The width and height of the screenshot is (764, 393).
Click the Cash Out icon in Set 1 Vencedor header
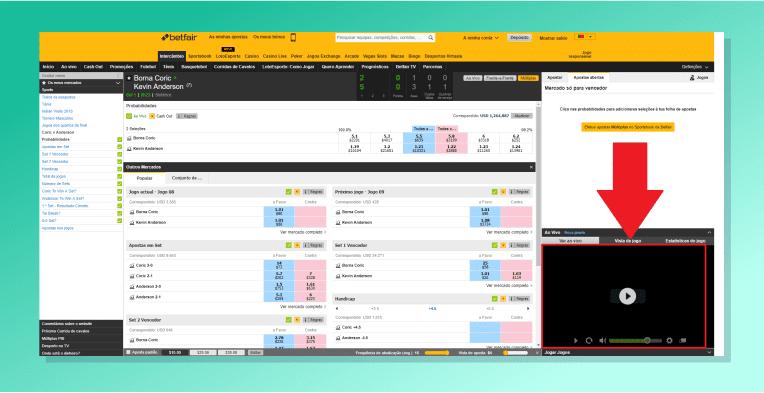(x=502, y=245)
